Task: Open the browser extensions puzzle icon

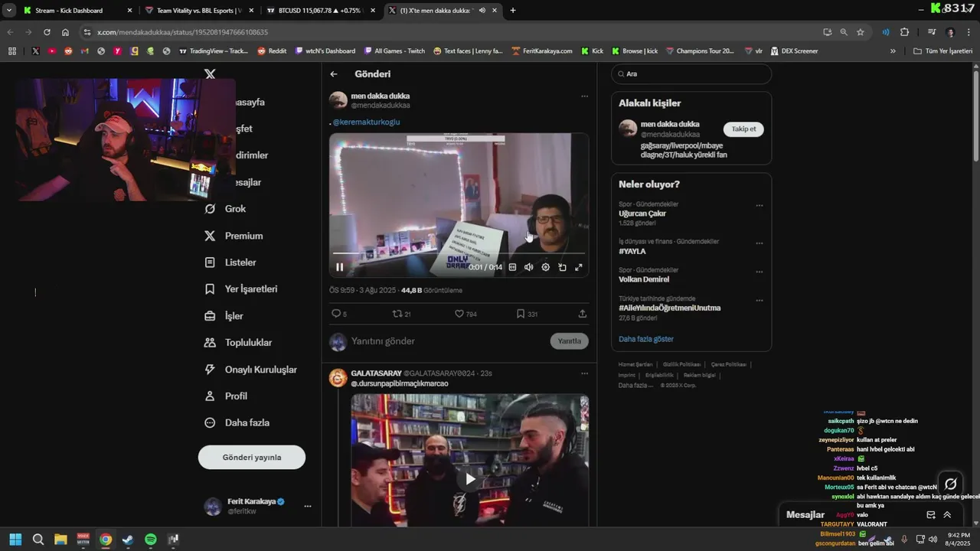Action: (x=904, y=32)
